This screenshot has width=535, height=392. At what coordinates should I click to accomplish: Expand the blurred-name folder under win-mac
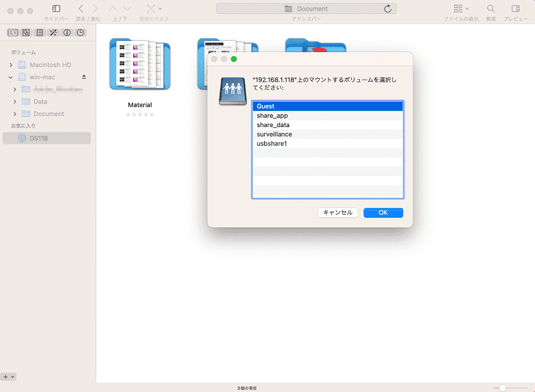[x=15, y=90]
